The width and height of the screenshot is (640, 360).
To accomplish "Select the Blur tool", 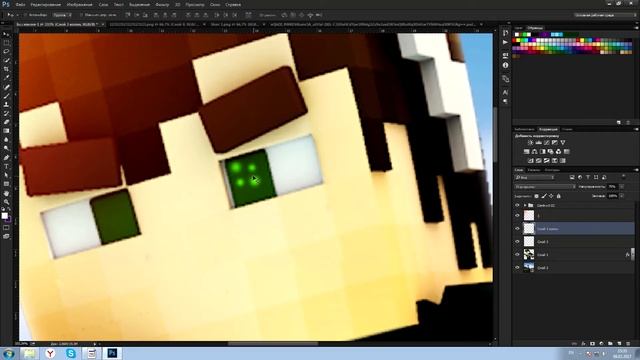I will point(6,140).
